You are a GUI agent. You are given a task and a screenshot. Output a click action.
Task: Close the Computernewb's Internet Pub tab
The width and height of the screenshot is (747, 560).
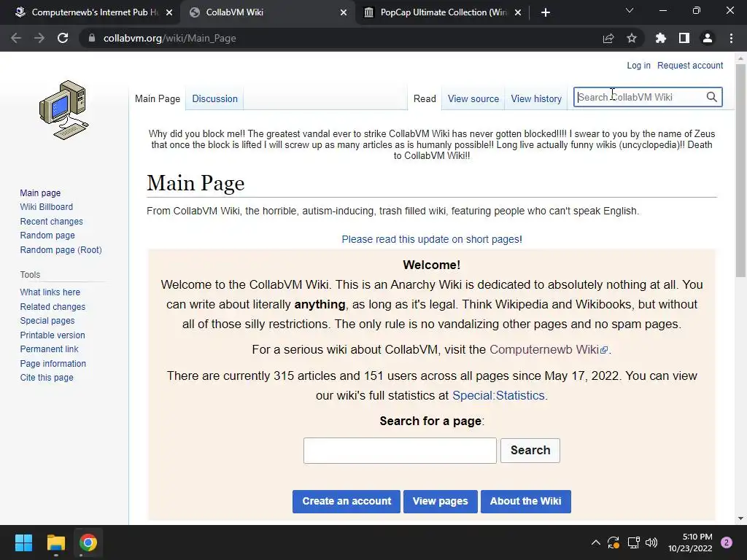tap(169, 12)
